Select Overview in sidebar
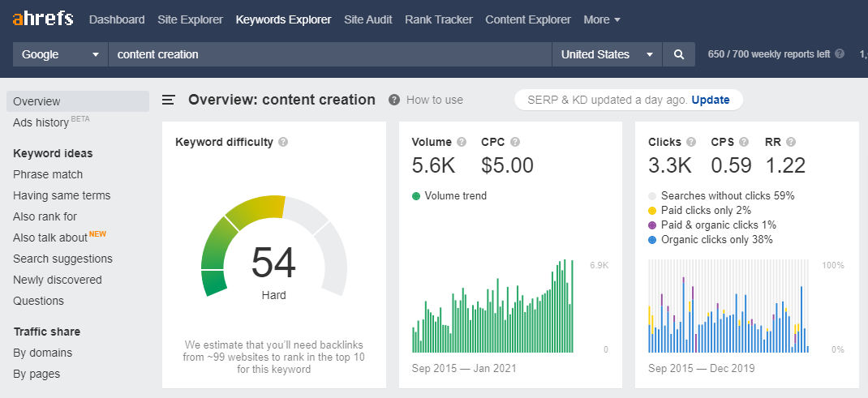Viewport: 868px width, 398px height. pos(78,101)
